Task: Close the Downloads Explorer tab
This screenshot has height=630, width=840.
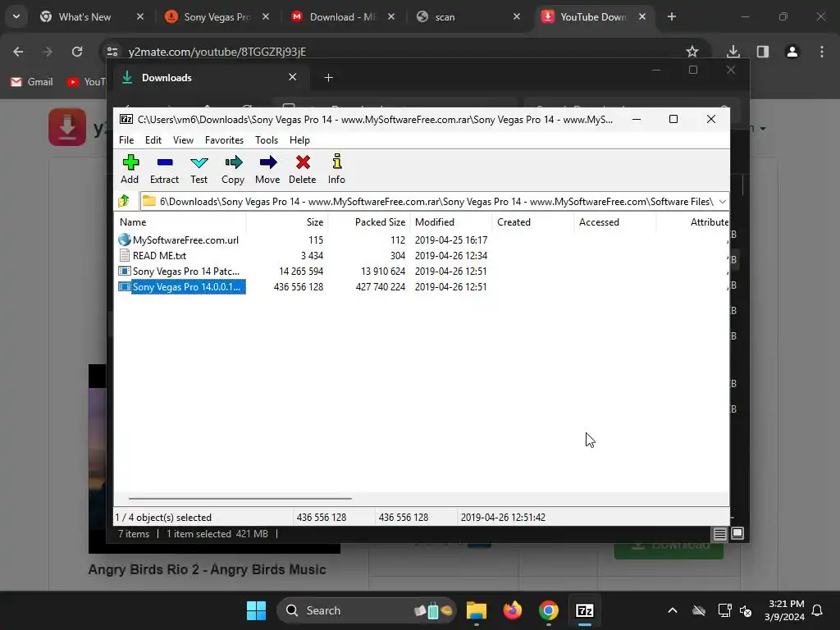Action: [293, 77]
